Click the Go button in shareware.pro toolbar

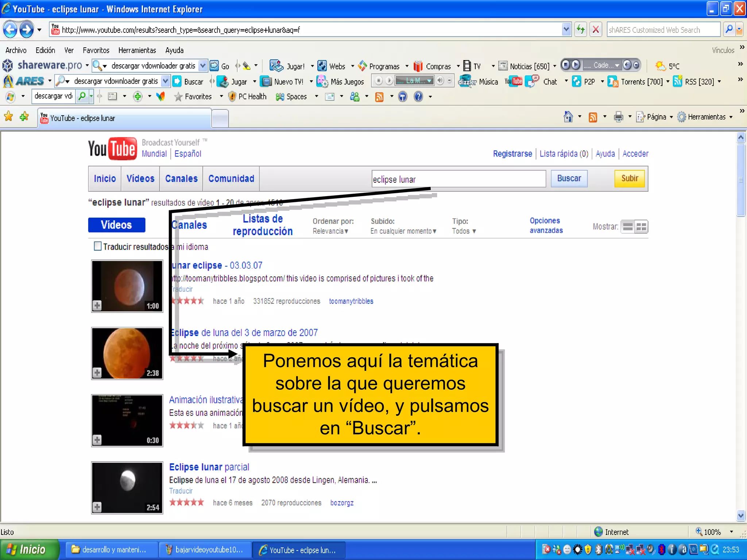[x=220, y=66]
